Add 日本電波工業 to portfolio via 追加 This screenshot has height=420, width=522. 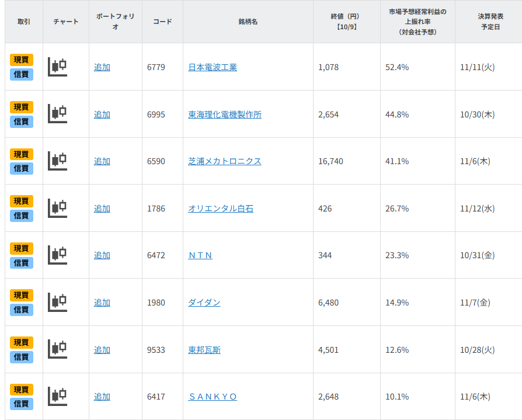coord(102,67)
